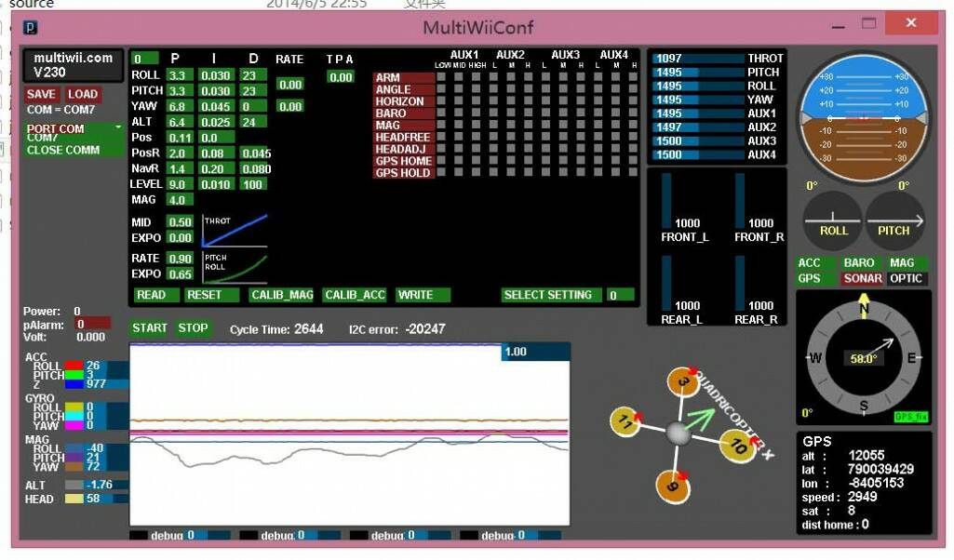Viewport: 954px width, 560px height.
Task: Click the PITCH ROLL rate curve graph
Action: point(235,268)
